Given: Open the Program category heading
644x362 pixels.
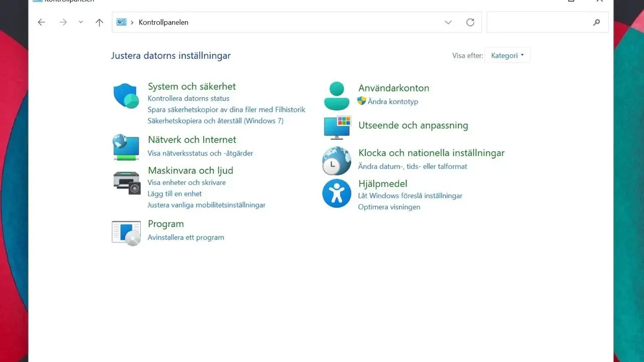Looking at the screenshot, I should tap(166, 224).
